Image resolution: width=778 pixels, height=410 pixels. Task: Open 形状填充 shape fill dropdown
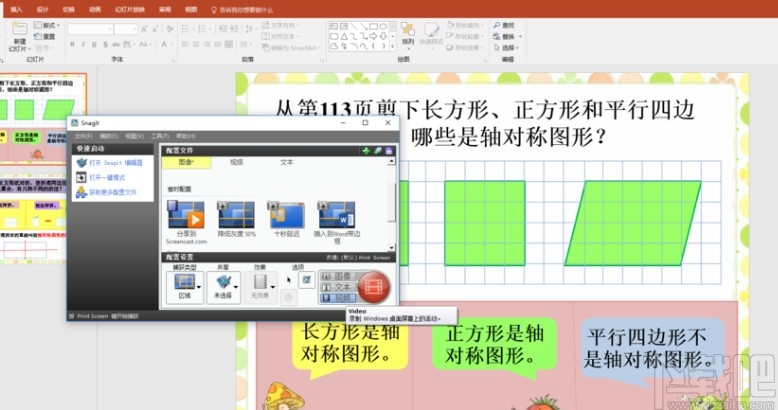(x=464, y=25)
